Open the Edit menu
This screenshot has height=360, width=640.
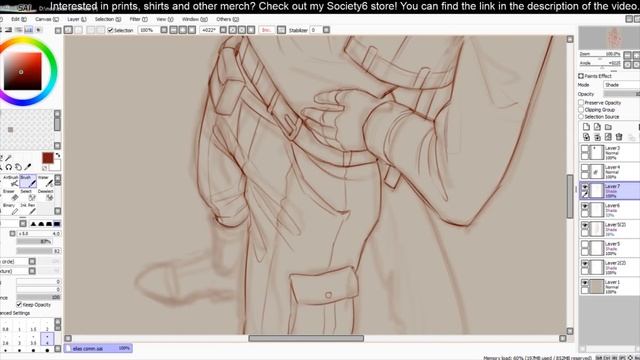pos(19,19)
